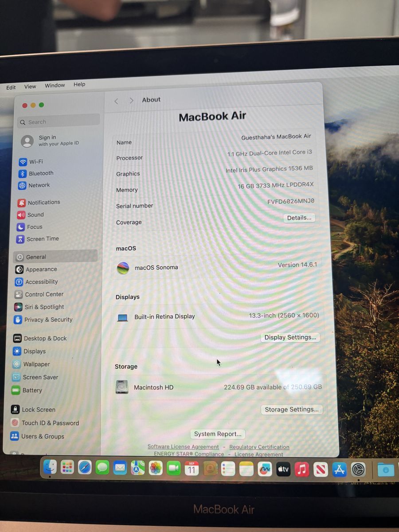Open App Store from the Dock
399x532 pixels.
tap(339, 469)
